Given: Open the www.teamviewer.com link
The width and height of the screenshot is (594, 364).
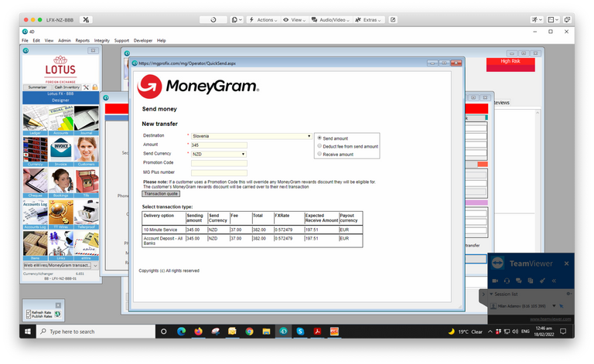Looking at the screenshot, I should pyautogui.click(x=550, y=319).
